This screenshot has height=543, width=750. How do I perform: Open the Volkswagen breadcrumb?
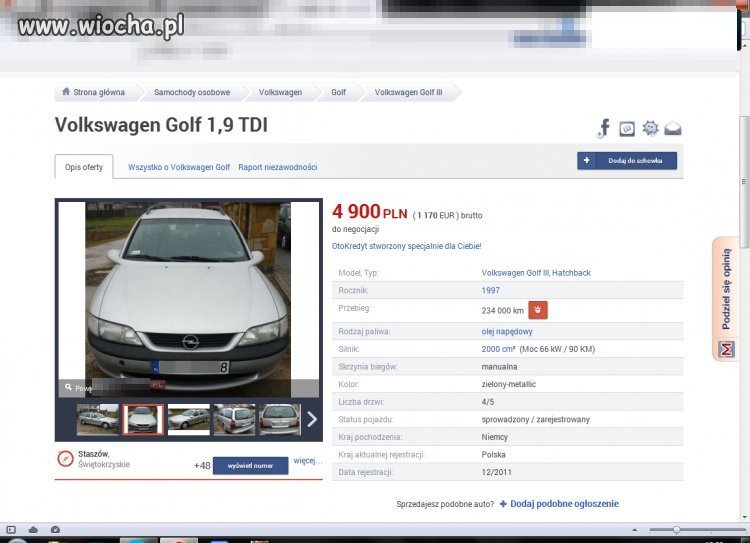pos(280,92)
